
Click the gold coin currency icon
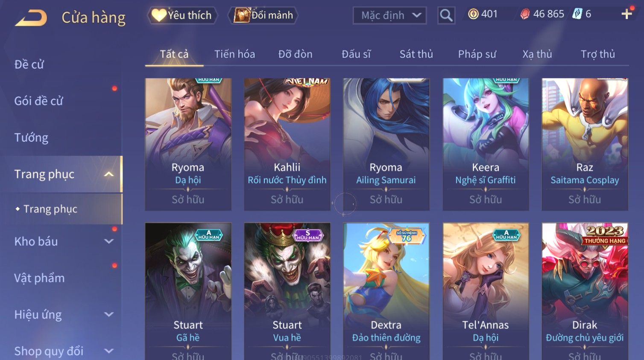(x=473, y=14)
